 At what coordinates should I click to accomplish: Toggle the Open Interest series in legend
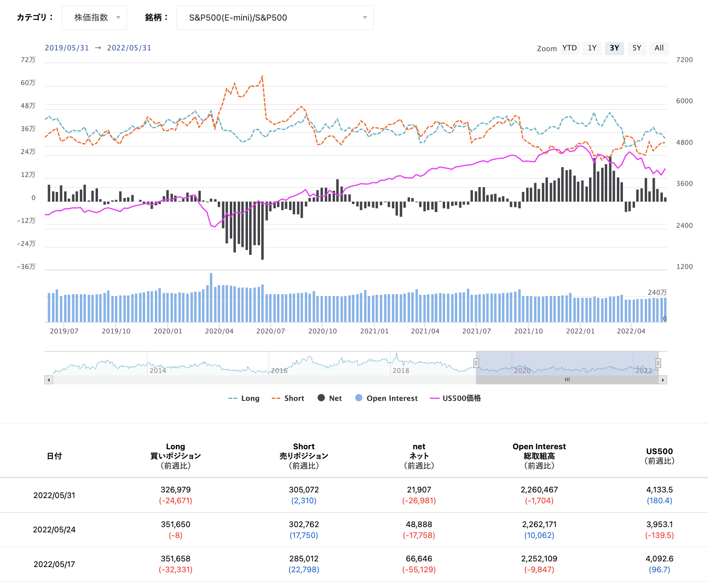click(x=386, y=398)
